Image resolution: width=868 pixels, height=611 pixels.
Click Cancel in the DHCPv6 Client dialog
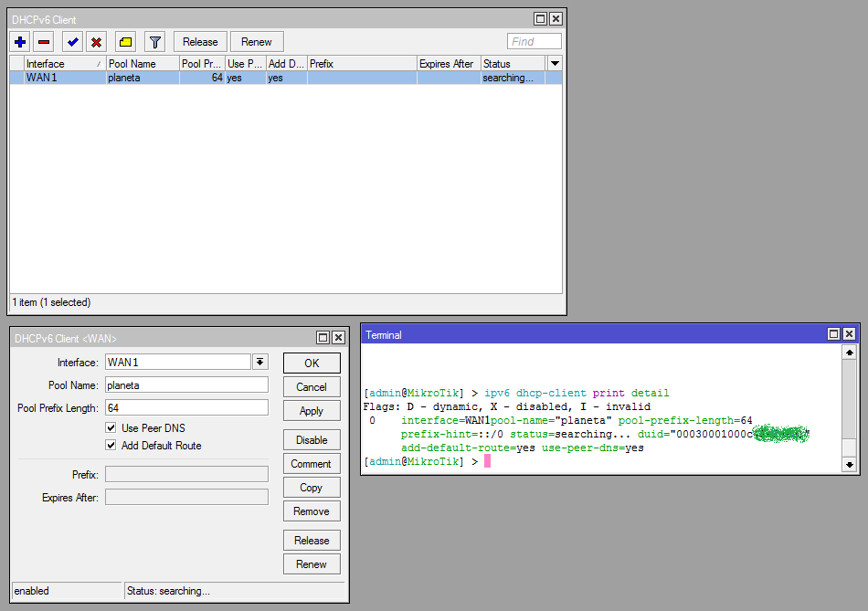[x=312, y=387]
